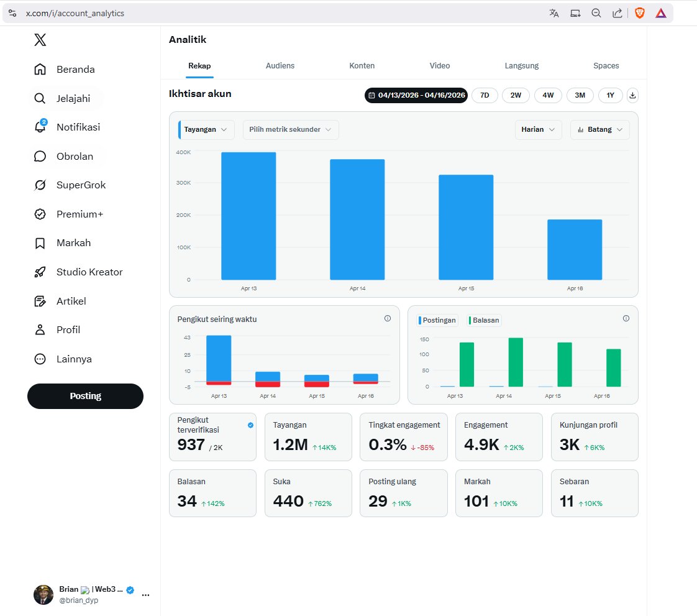Screen dimensions: 697x616
Task: Open the Tayangan primary metric dropdown
Action: click(206, 129)
